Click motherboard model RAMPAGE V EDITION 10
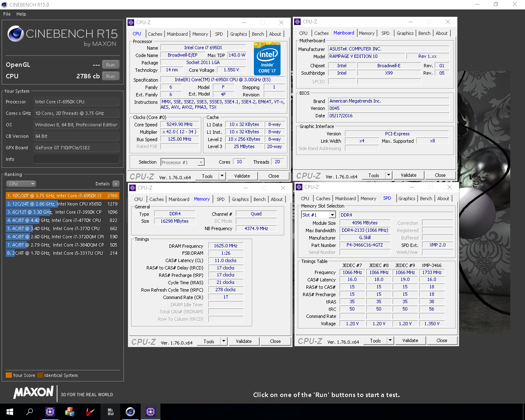 point(367,56)
